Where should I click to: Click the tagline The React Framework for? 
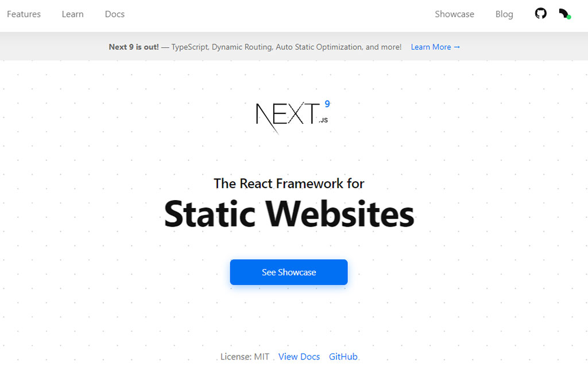point(289,183)
